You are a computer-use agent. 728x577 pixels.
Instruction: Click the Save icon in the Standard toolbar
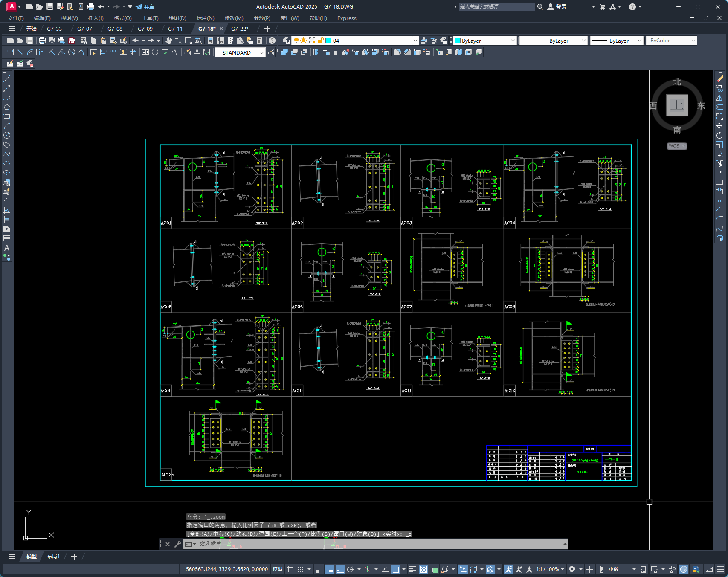coord(30,41)
